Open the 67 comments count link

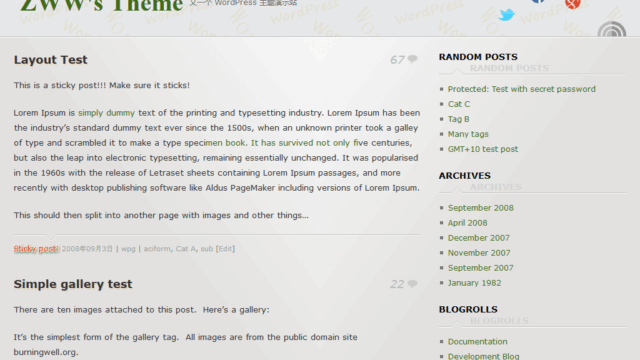point(397,60)
